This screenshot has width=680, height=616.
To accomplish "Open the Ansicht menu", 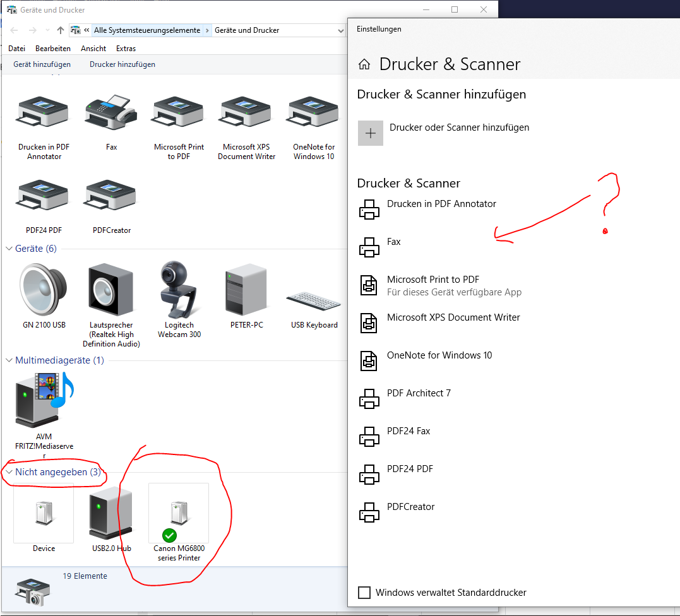I will pos(93,49).
